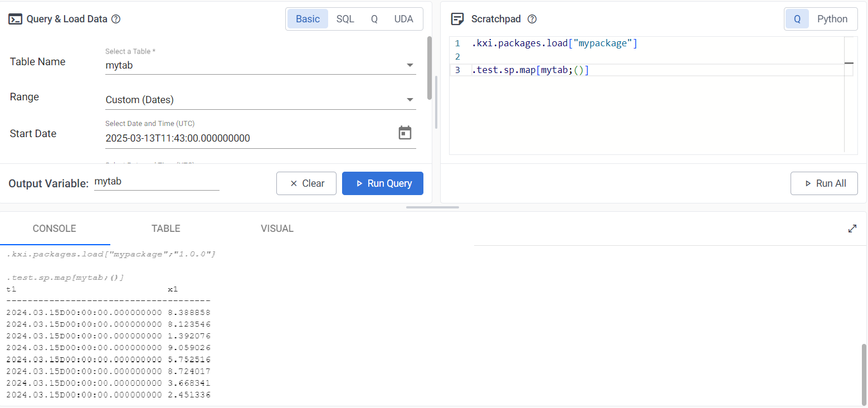Set Scratchpad language to Q

coord(797,19)
